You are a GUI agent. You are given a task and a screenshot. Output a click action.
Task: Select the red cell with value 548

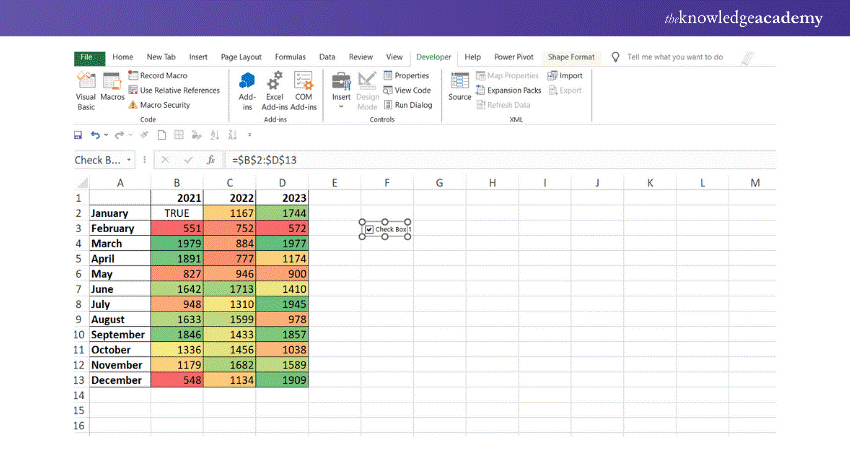175,380
